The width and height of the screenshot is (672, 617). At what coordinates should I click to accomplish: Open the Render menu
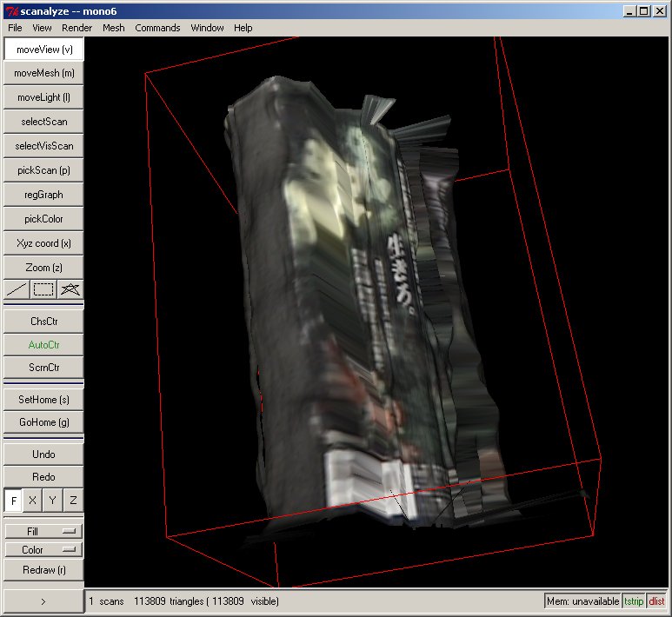point(77,28)
